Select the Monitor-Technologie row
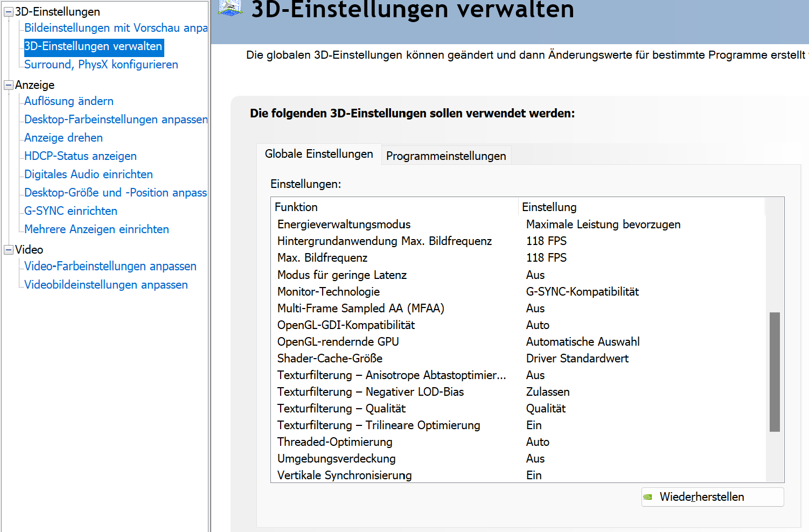809x532 pixels. click(518, 292)
